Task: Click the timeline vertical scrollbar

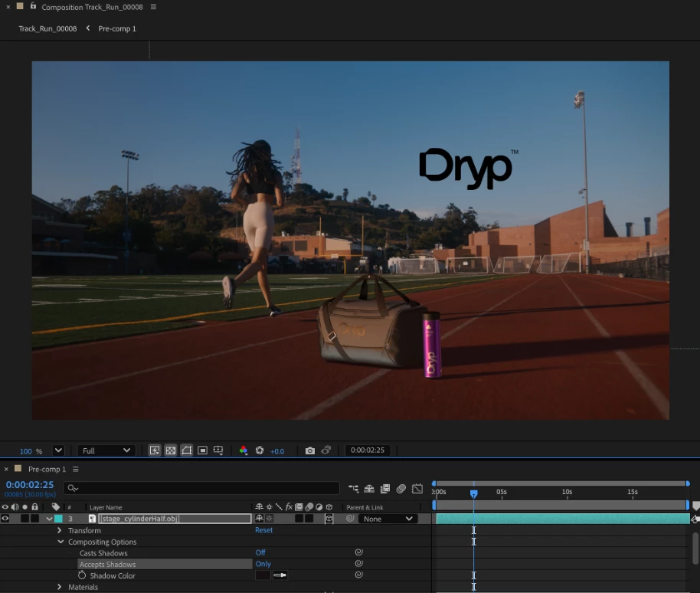Action: [x=695, y=549]
